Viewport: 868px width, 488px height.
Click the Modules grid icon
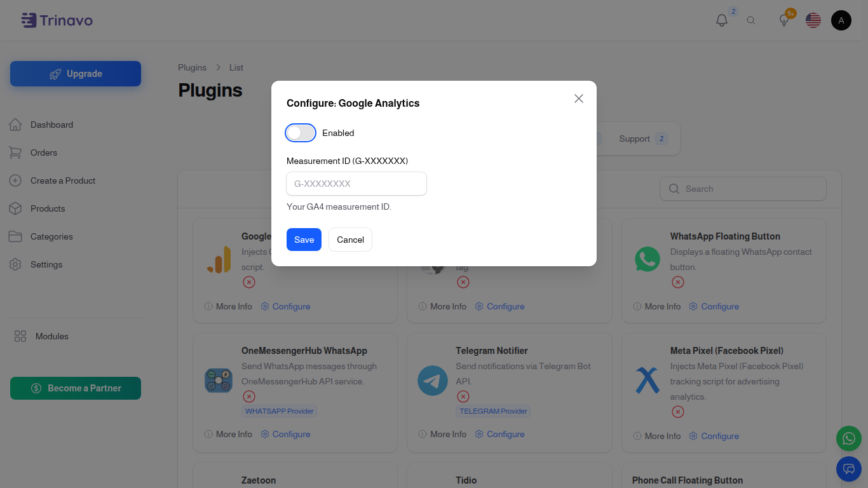click(20, 336)
